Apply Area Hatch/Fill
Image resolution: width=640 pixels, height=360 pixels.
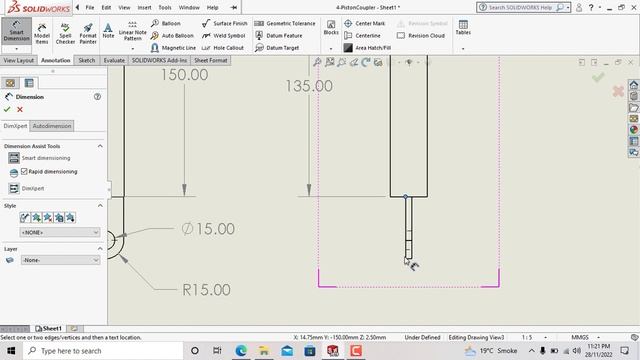click(x=367, y=48)
